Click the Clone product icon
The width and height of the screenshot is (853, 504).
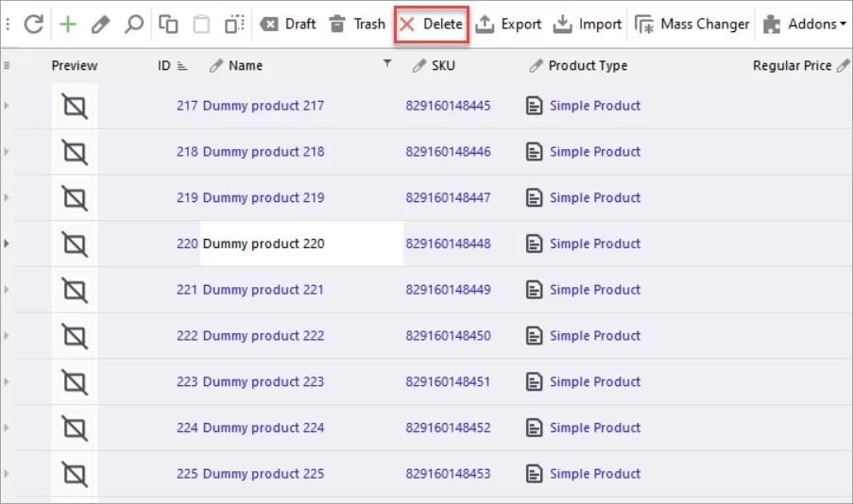tap(234, 25)
